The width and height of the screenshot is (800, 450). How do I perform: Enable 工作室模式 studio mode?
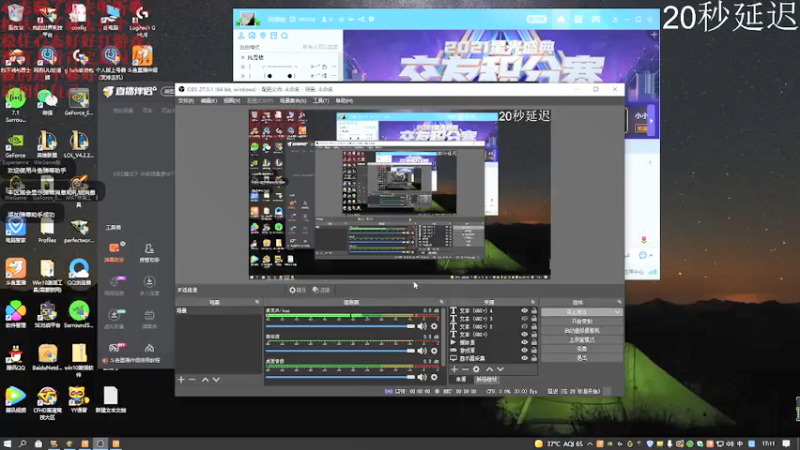(x=582, y=340)
